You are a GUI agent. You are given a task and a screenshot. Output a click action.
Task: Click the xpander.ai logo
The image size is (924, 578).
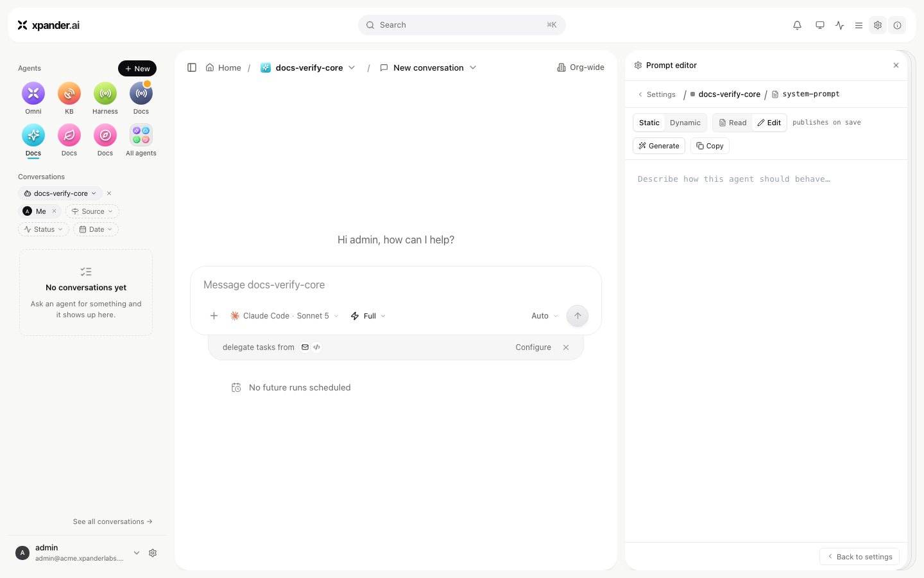coord(49,25)
